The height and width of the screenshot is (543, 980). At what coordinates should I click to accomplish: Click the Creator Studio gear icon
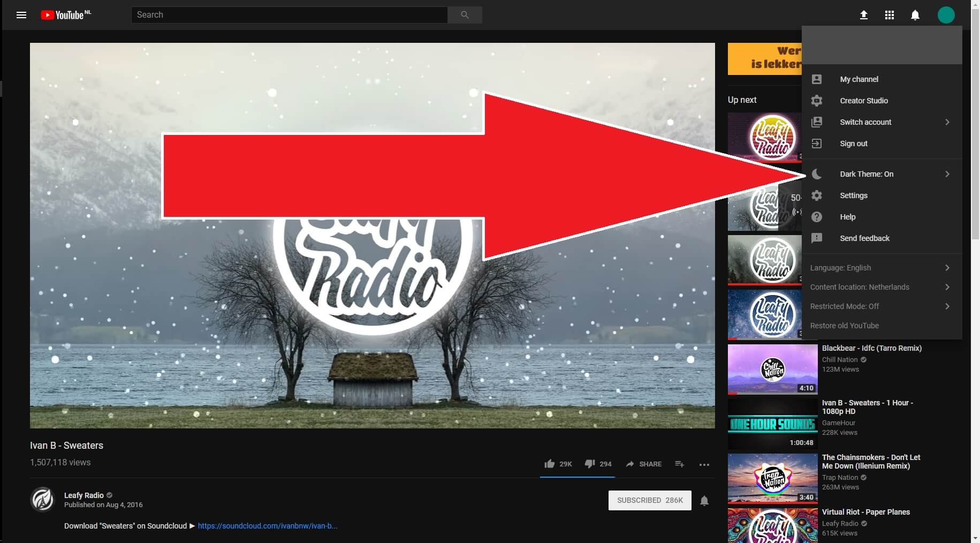tap(817, 101)
